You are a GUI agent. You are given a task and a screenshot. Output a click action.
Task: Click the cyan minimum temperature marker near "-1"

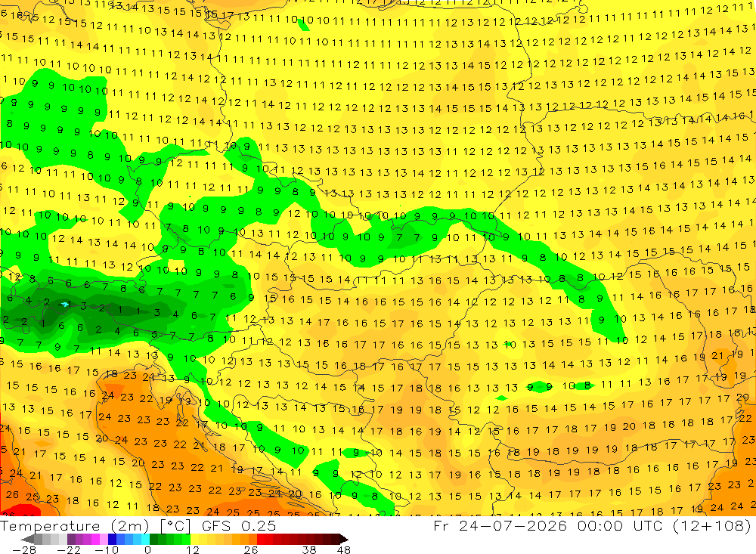point(64,305)
